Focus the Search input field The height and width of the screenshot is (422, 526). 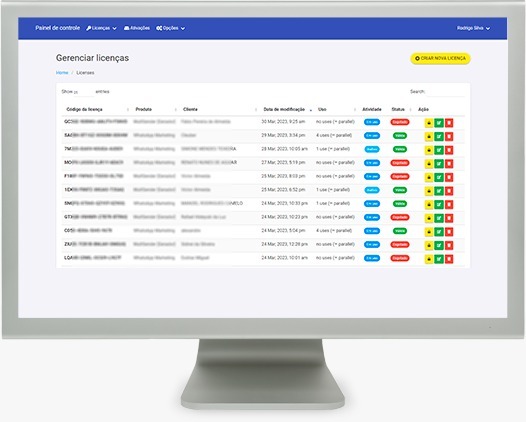click(445, 92)
